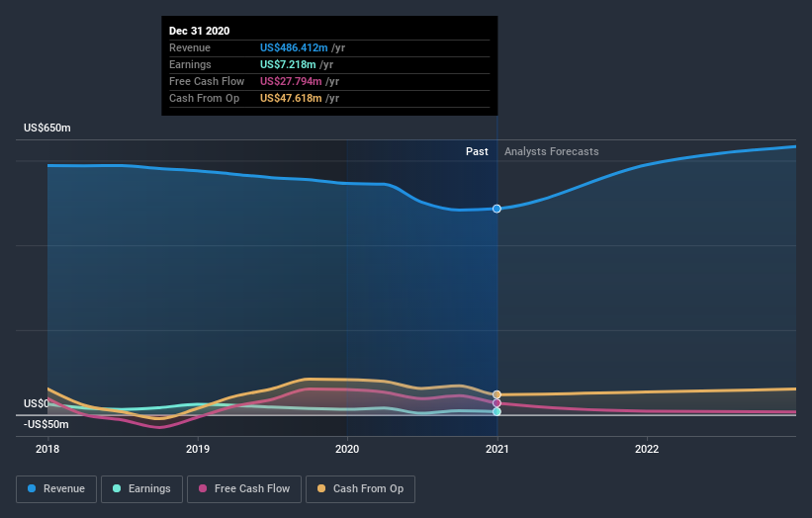Screen dimensions: 812x518
Task: Click the US$47.618m cash from op value
Action: (x=291, y=98)
